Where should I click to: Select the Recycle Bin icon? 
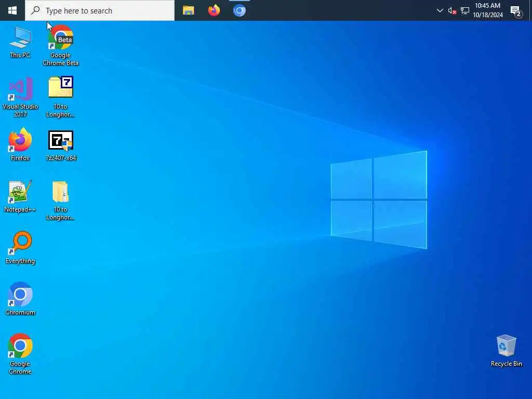tap(506, 351)
